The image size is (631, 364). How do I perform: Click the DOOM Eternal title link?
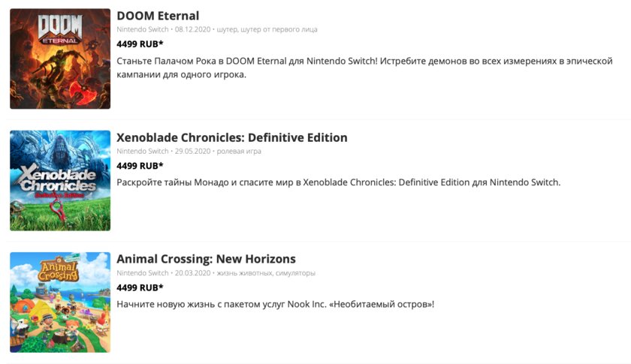[x=158, y=16]
